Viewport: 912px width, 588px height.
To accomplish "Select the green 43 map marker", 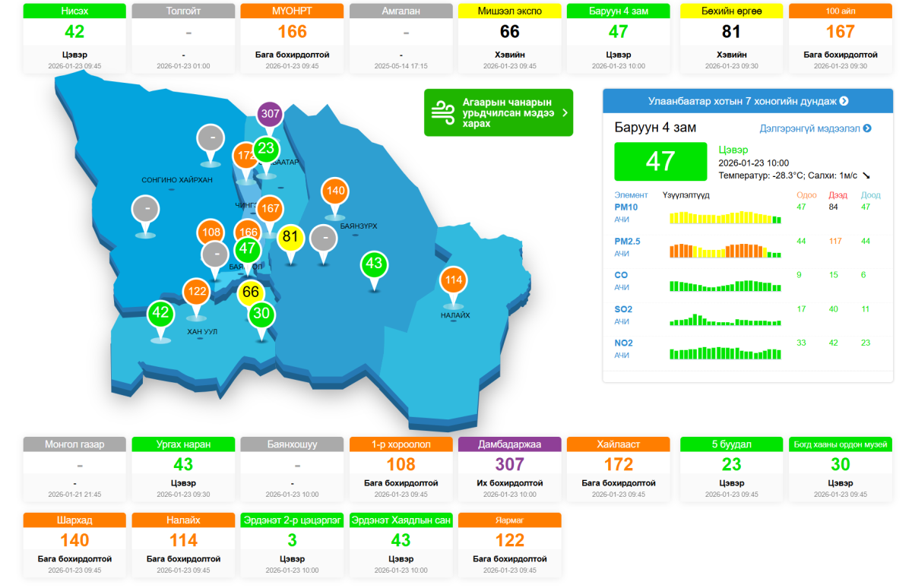I will pyautogui.click(x=373, y=264).
